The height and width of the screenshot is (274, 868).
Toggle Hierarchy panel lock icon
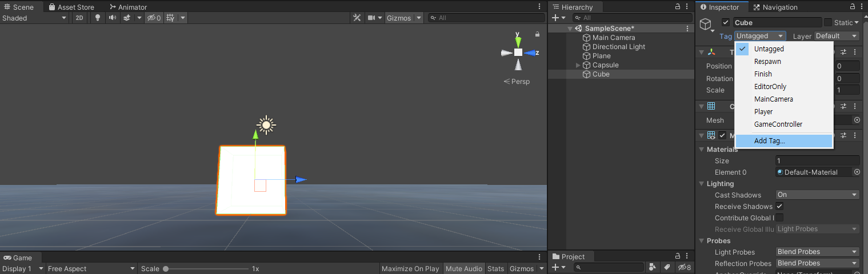tap(678, 7)
